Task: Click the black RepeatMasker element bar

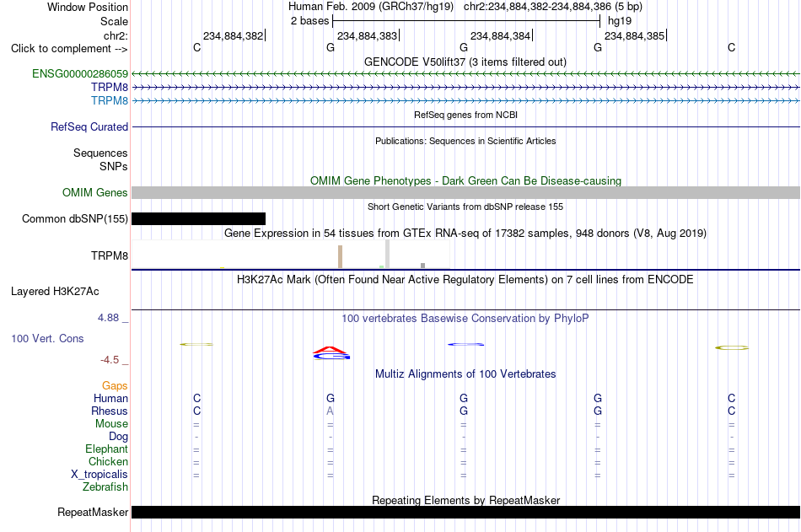Action: [466, 512]
